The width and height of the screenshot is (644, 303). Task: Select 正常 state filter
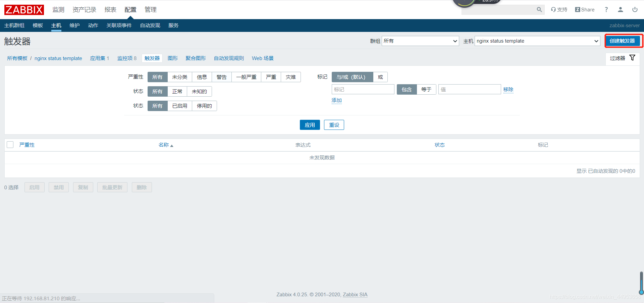click(x=177, y=92)
